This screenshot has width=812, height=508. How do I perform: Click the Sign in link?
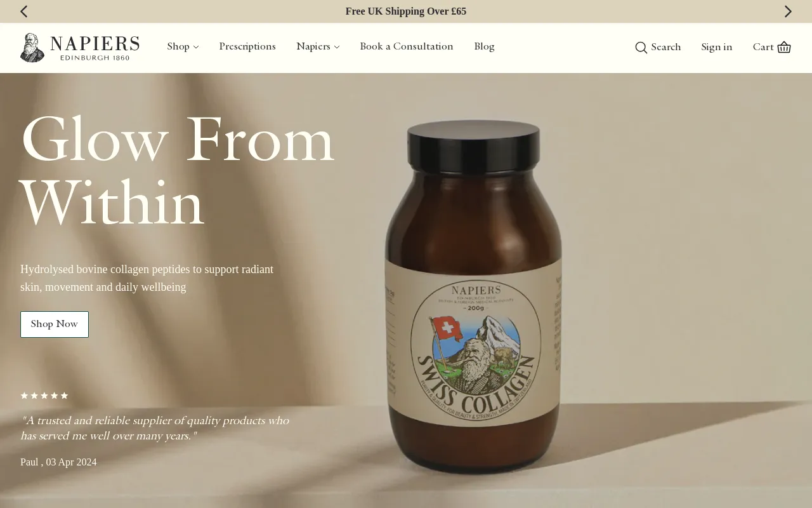click(x=717, y=47)
